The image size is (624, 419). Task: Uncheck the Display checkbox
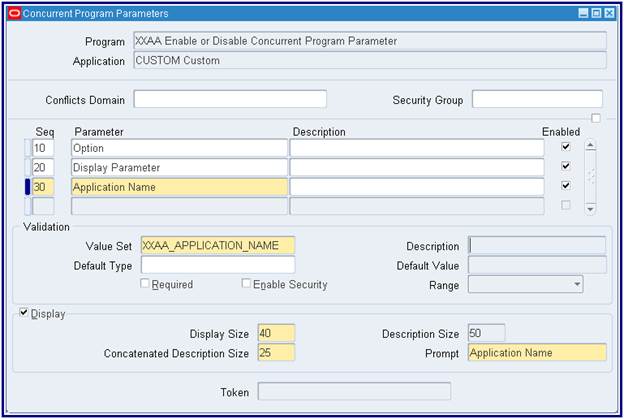[x=24, y=313]
